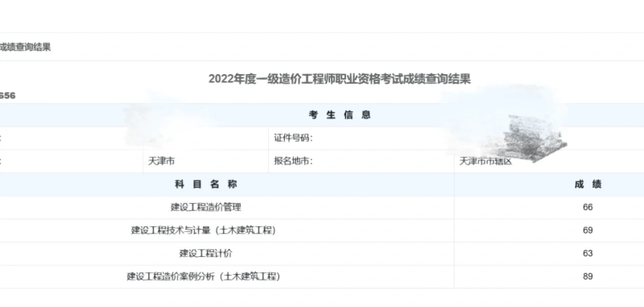Select the subject 建设工程造价案例分析（土木建筑工程）

click(204, 276)
